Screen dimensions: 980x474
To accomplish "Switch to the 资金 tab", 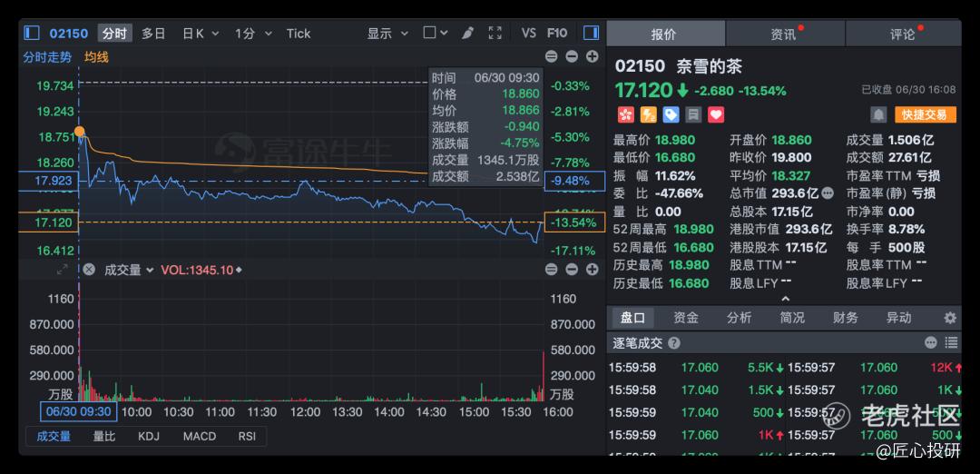I will [686, 318].
